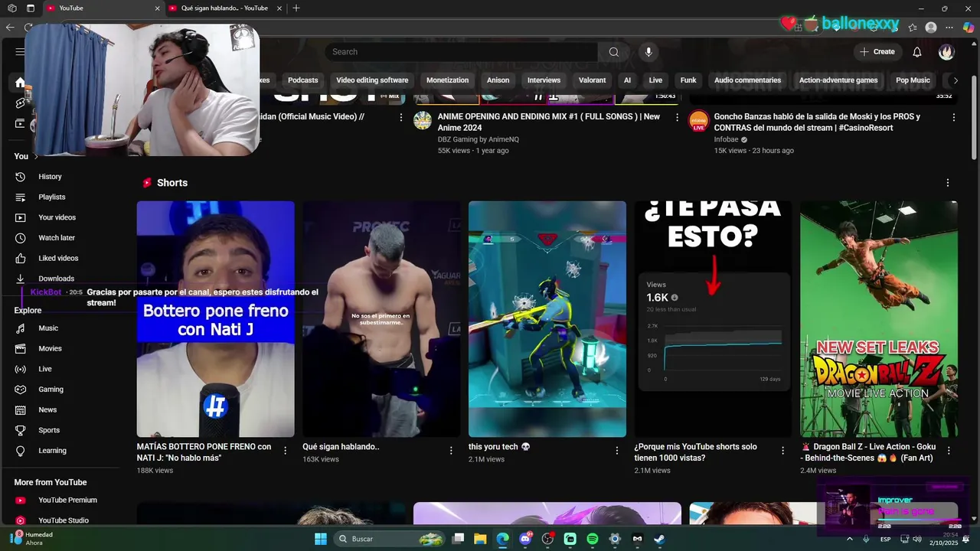Viewport: 980px width, 551px height.
Task: Open Steam from the taskbar
Action: pos(659,539)
